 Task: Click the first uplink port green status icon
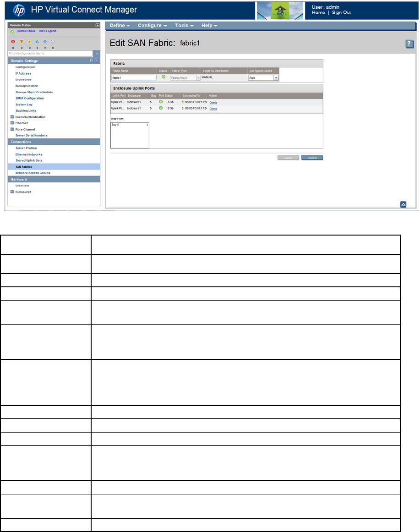coord(161,102)
